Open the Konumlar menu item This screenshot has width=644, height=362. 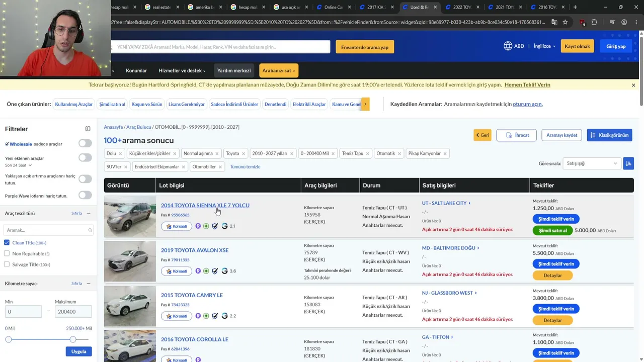click(x=136, y=71)
